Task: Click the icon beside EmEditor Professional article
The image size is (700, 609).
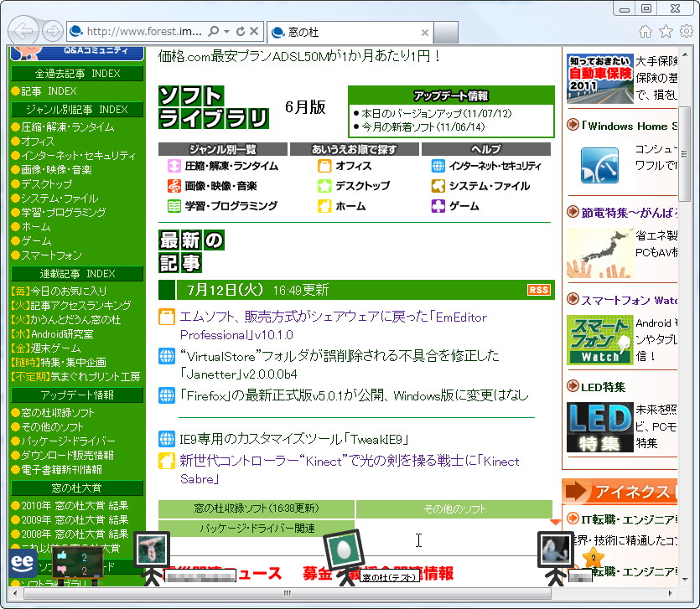Action: click(x=167, y=317)
